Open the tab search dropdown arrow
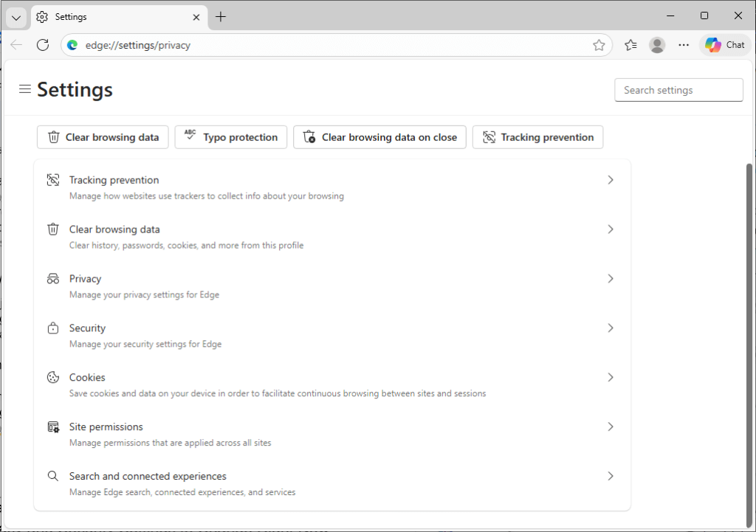The height and width of the screenshot is (532, 756). coord(16,16)
